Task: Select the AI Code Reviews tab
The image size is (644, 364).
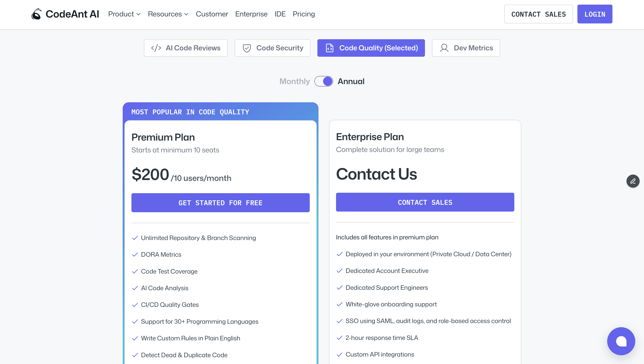Action: point(186,48)
